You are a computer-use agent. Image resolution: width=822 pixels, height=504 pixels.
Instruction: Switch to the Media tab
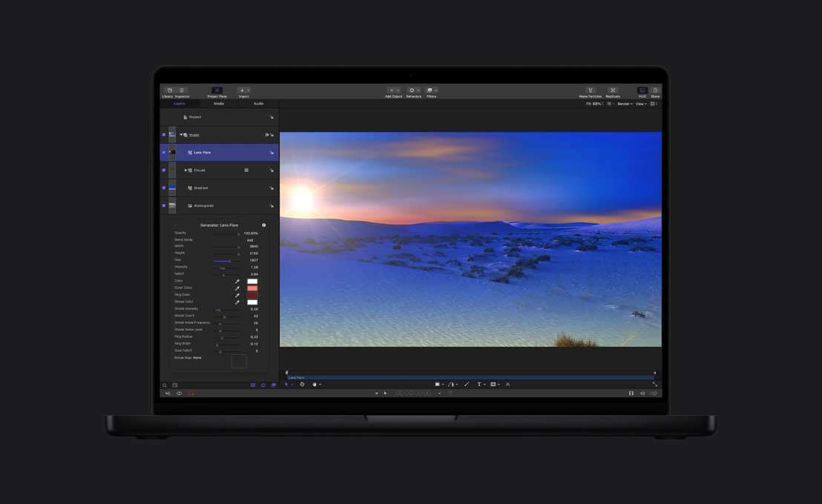[x=218, y=104]
